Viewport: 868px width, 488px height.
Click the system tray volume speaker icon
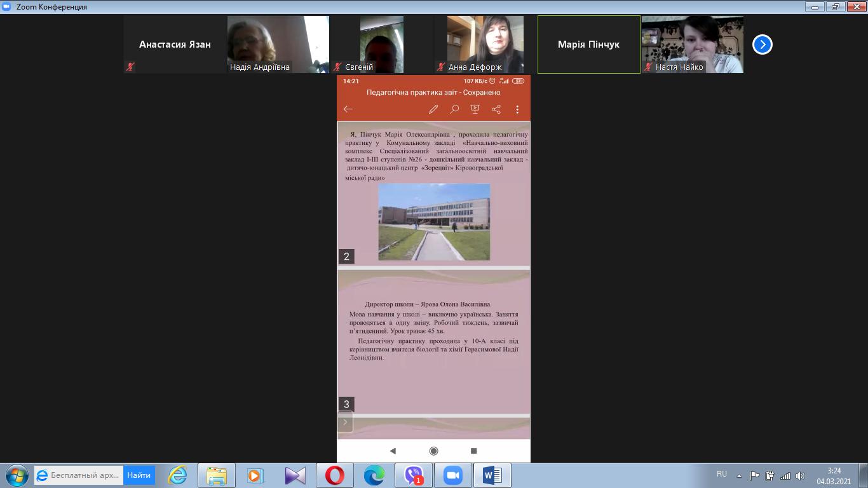click(x=800, y=475)
